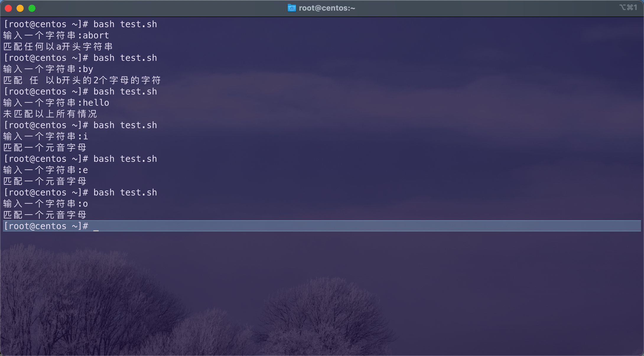Click the output '匹配任何以a开头字符串'

58,47
